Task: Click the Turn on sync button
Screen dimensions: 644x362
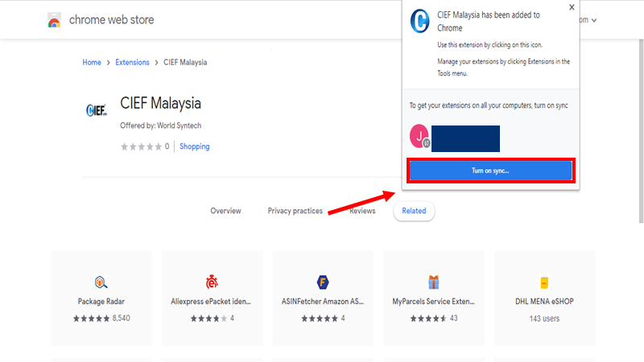Action: [491, 171]
